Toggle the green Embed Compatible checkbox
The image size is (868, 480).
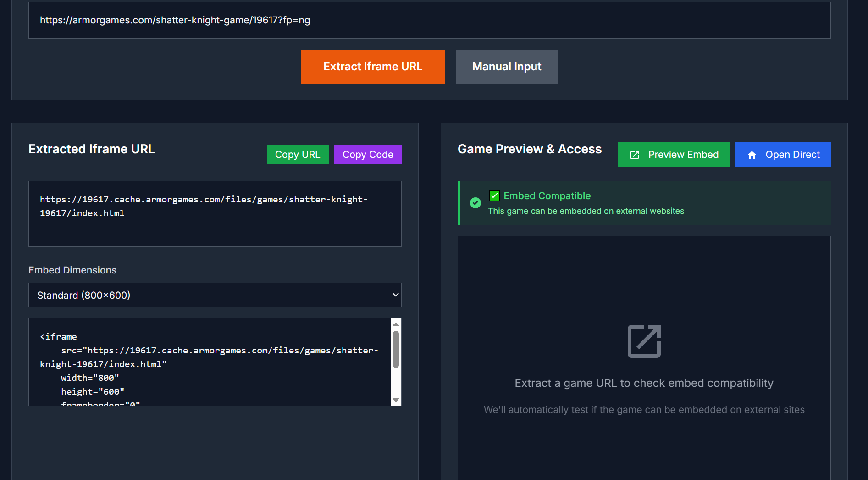click(x=494, y=196)
